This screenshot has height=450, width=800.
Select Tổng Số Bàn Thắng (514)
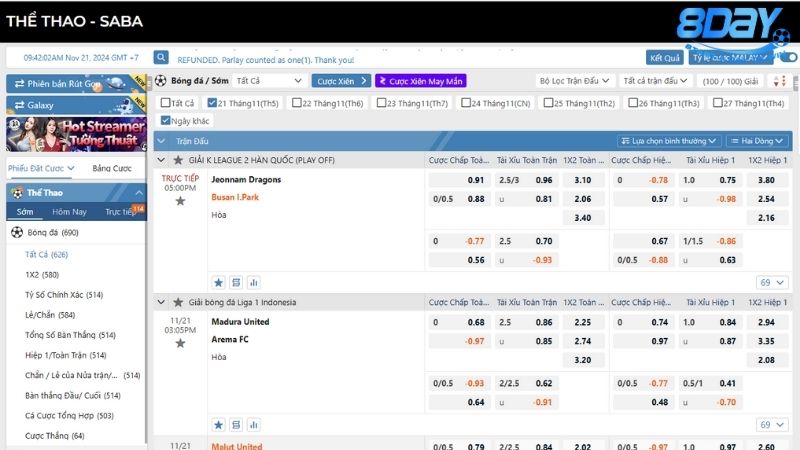tap(70, 335)
